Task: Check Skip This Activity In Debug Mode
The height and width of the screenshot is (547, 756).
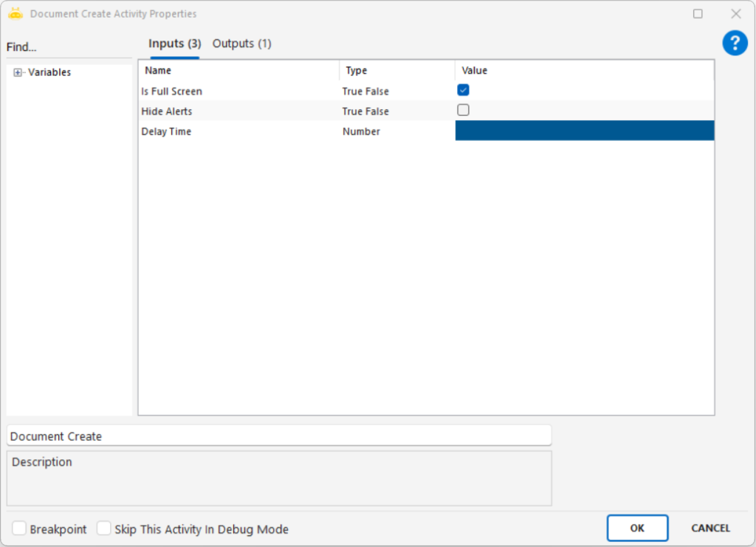Action: pyautogui.click(x=104, y=529)
